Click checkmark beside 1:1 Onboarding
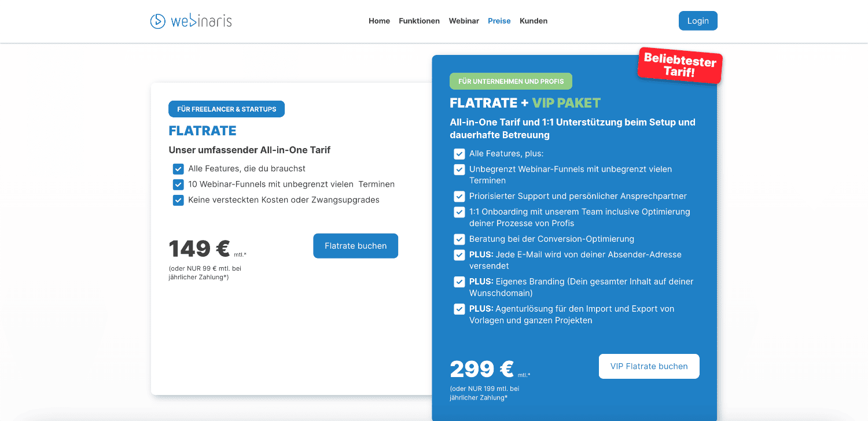Viewport: 868px width, 421px height. pyautogui.click(x=459, y=212)
